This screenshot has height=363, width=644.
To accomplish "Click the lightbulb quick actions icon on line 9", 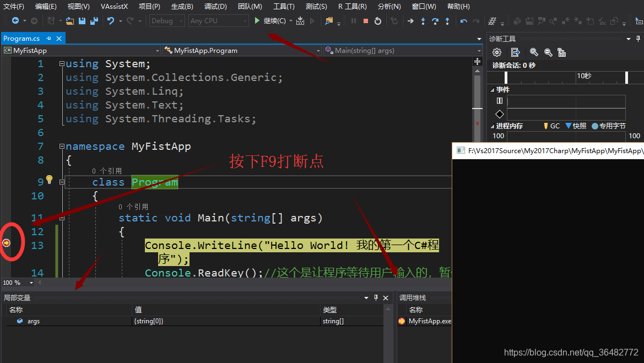I will tap(49, 179).
